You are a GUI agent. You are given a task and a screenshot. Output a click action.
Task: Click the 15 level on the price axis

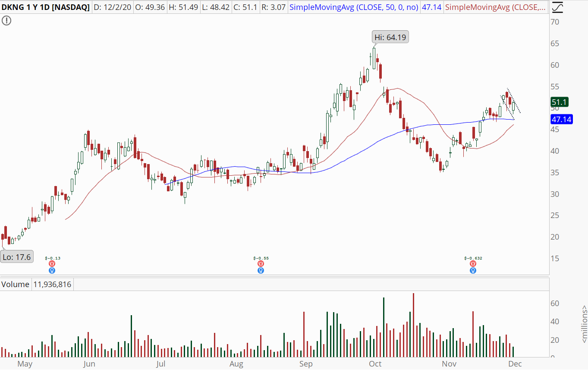(x=554, y=259)
